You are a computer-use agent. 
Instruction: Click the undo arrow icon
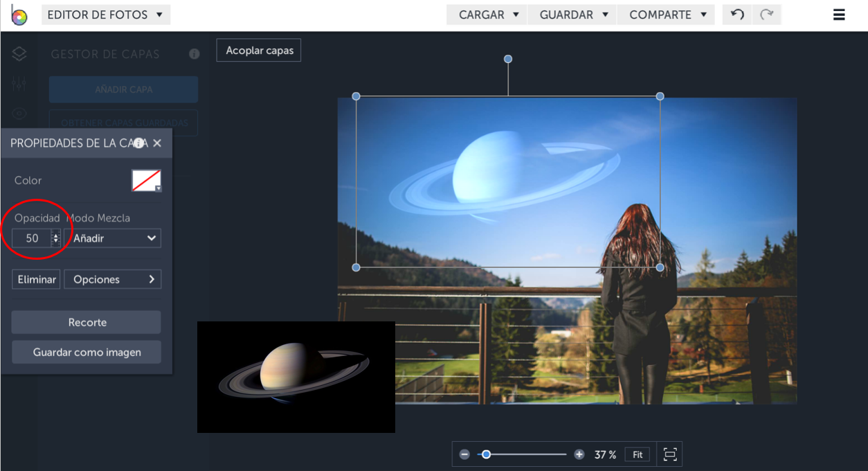point(737,15)
